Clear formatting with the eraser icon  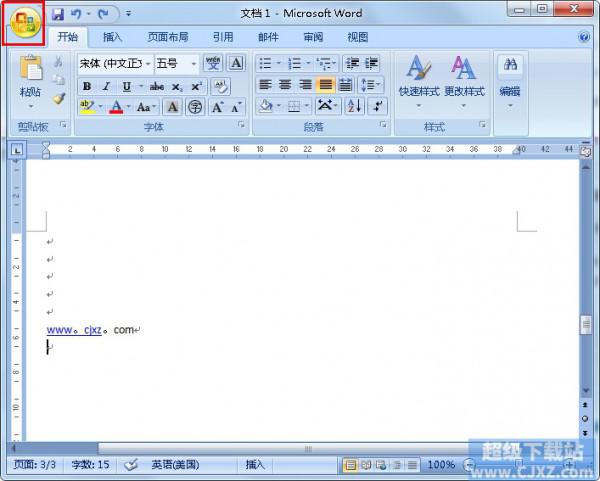[x=220, y=86]
